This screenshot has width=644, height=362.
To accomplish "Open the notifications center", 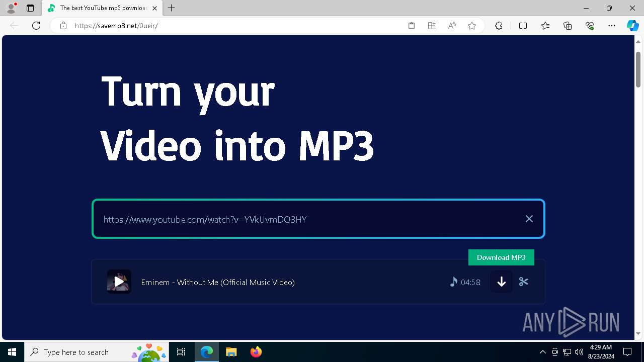I will pos(627,352).
